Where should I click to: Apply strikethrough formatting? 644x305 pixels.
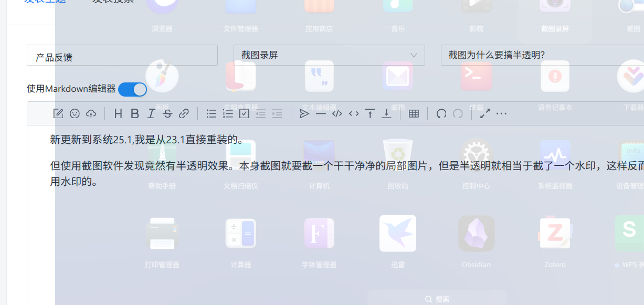click(167, 113)
